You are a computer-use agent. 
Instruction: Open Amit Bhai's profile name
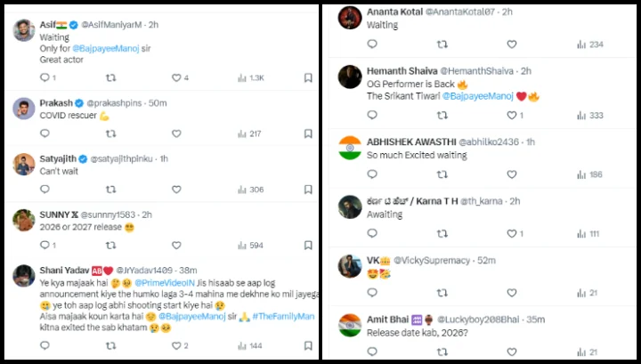(x=387, y=319)
